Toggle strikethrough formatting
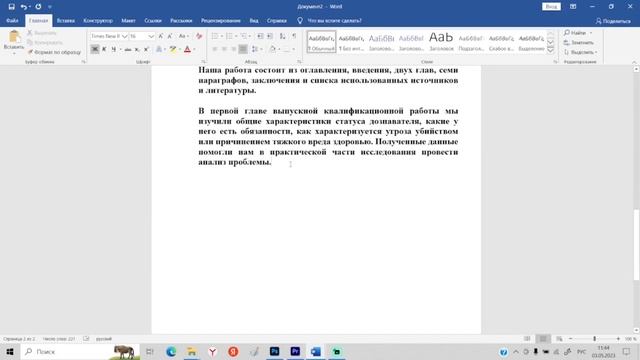This screenshot has height=360, width=640. (x=128, y=49)
